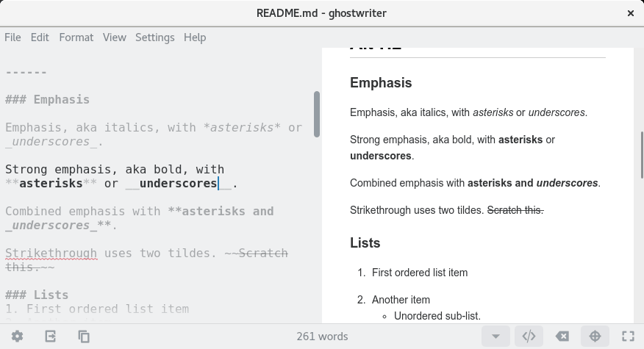Viewport: 644px width, 349px height.
Task: Toggle the HTML preview button
Action: pyautogui.click(x=529, y=337)
